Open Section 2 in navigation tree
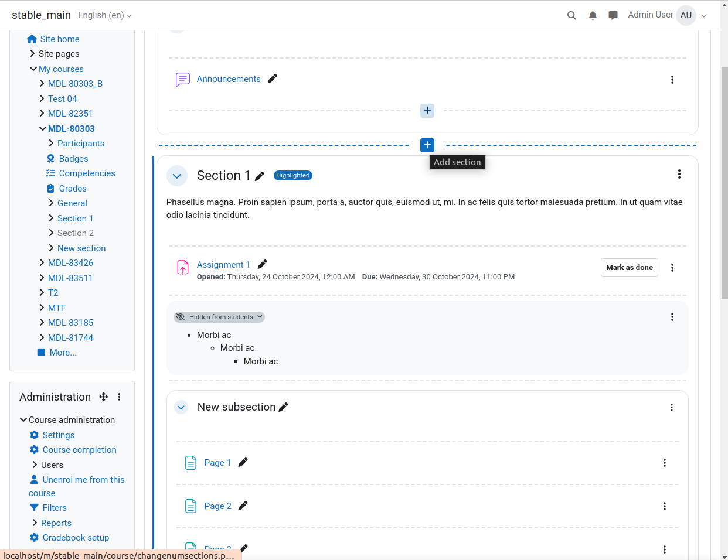Viewport: 728px width, 560px height. [x=76, y=233]
